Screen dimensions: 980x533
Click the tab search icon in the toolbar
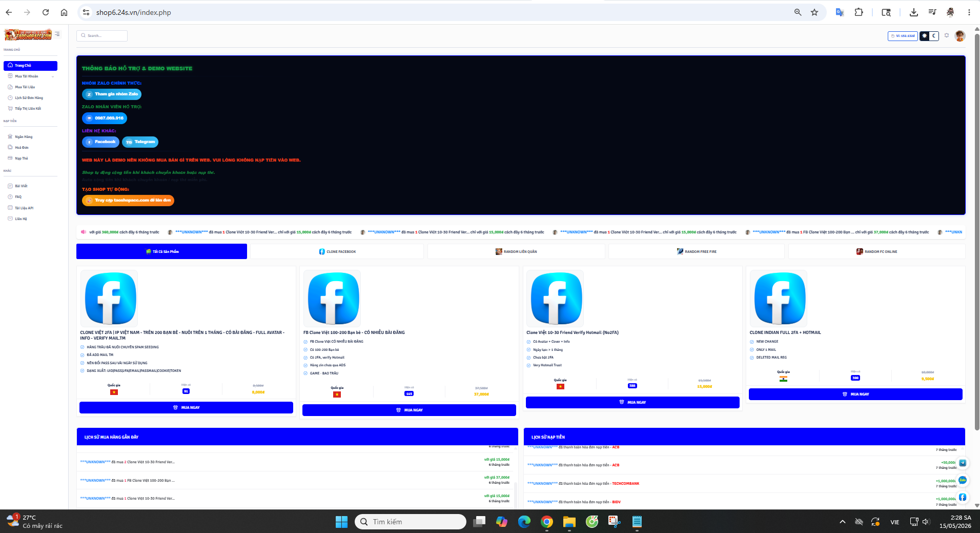point(886,12)
